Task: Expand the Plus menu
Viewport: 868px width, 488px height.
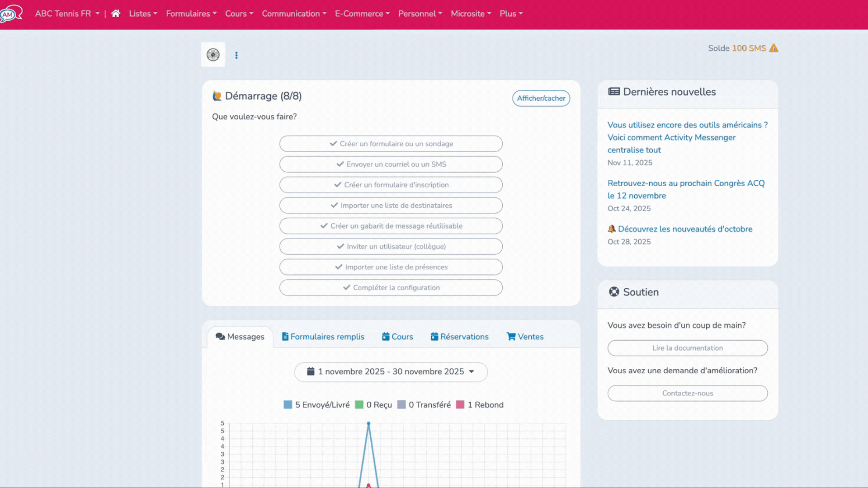Action: [x=511, y=14]
